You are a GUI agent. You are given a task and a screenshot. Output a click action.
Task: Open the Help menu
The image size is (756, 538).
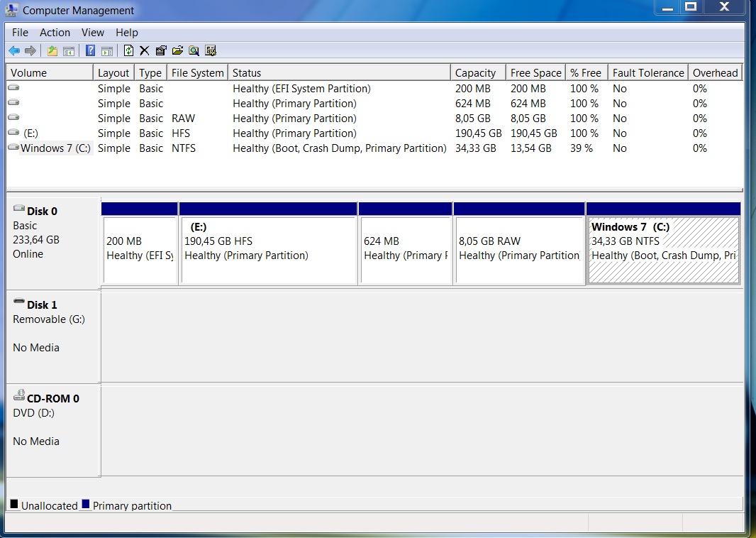(127, 33)
